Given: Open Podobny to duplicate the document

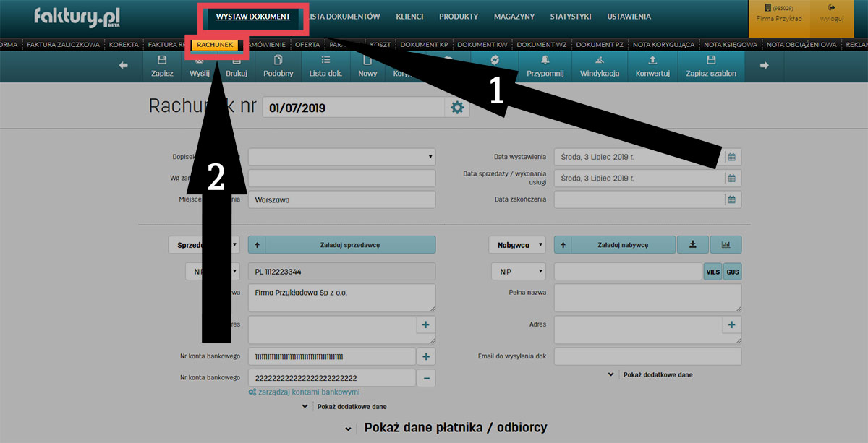Looking at the screenshot, I should click(x=278, y=66).
